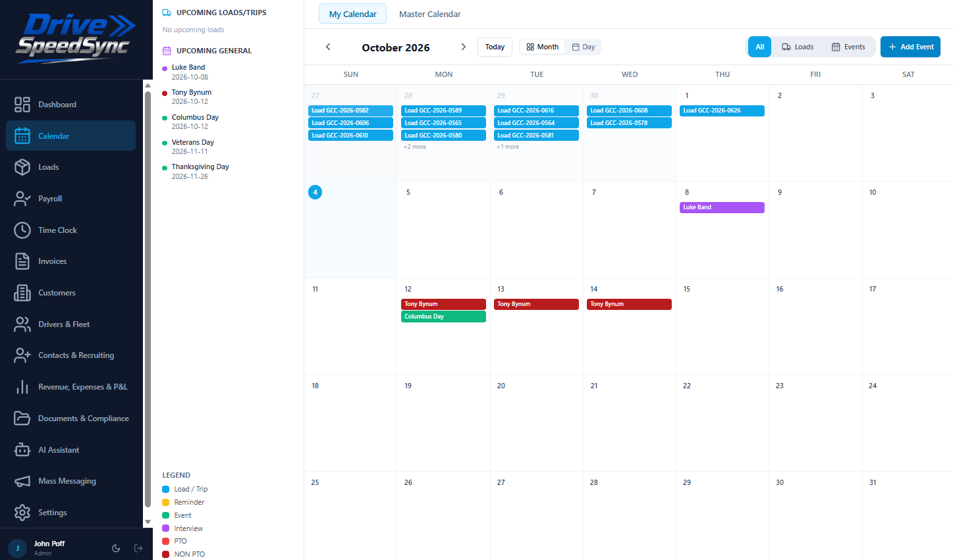Viewport: 953px width, 560px height.
Task: Open load GCC-2026-0626 on October 1
Action: pos(722,111)
